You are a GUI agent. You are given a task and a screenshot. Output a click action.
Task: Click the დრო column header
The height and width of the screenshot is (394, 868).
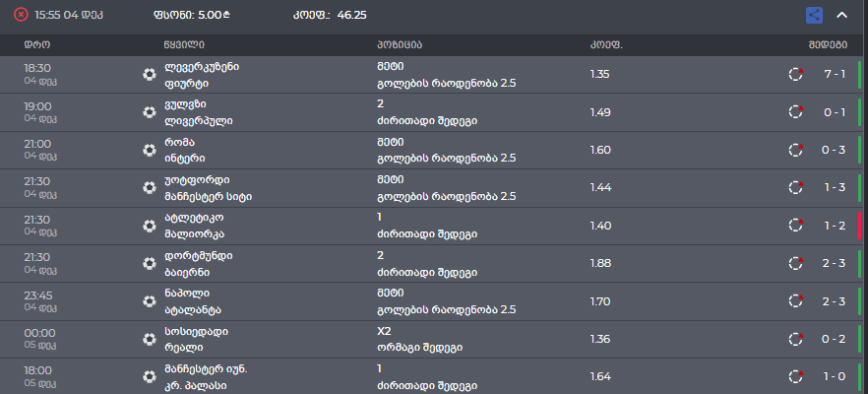[x=36, y=45]
